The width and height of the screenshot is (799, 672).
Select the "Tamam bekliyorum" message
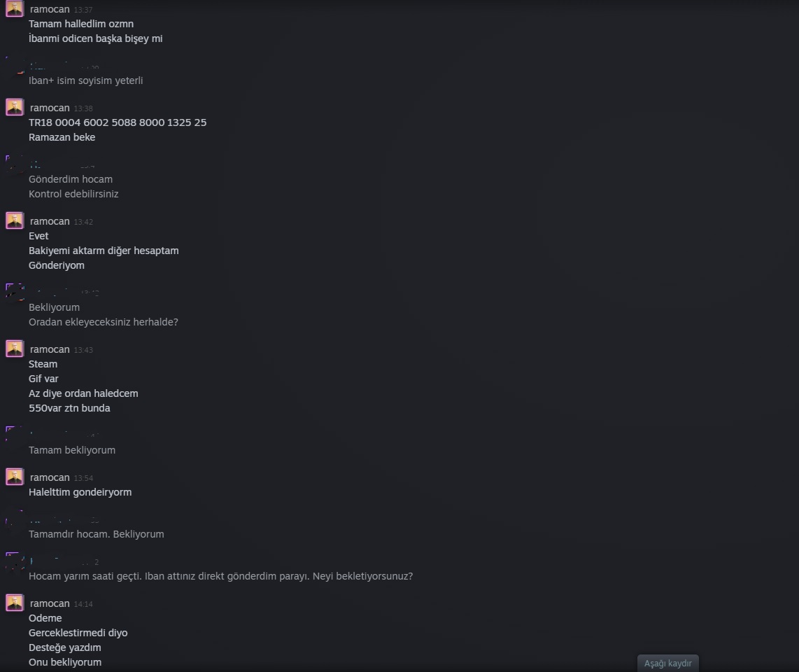click(x=72, y=450)
